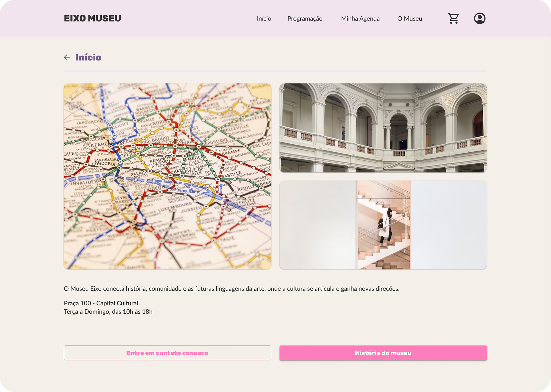Open the metro map image

coord(167,176)
